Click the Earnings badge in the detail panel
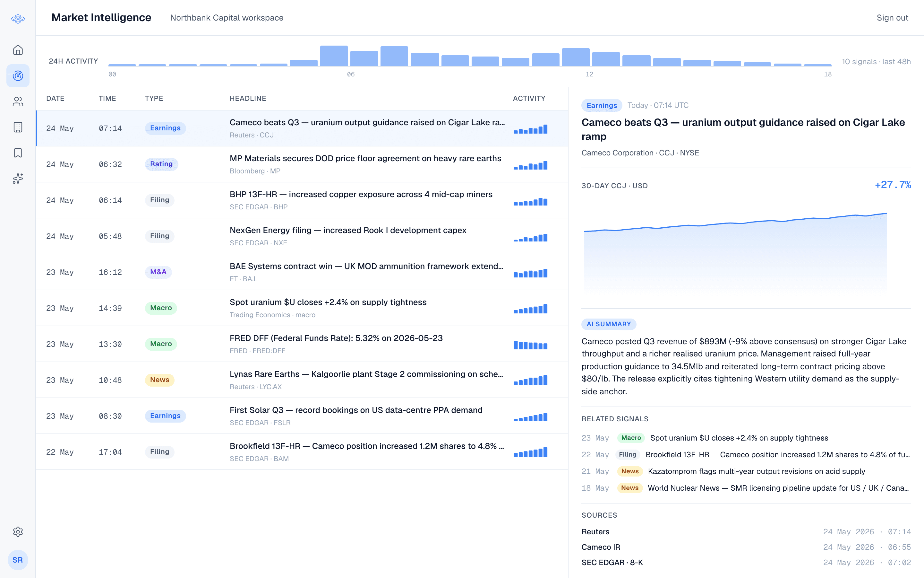Viewport: 924px width, 578px height. (x=602, y=105)
